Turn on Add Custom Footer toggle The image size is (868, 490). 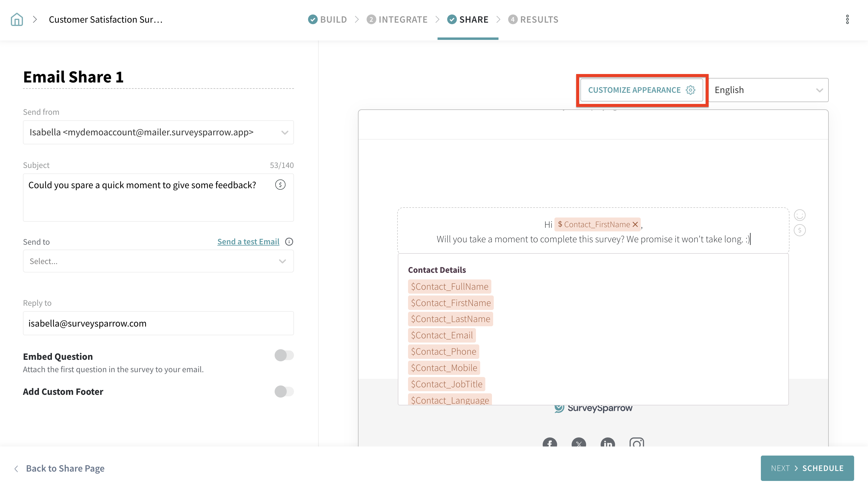(284, 392)
